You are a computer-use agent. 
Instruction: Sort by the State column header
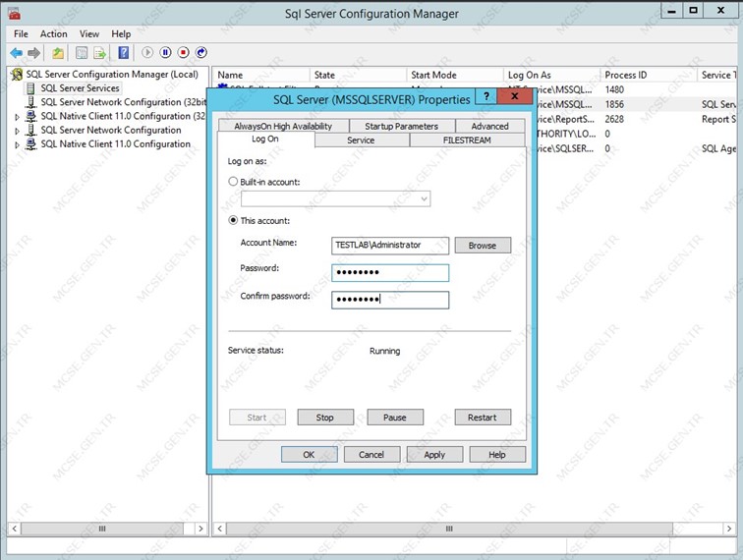[x=358, y=75]
